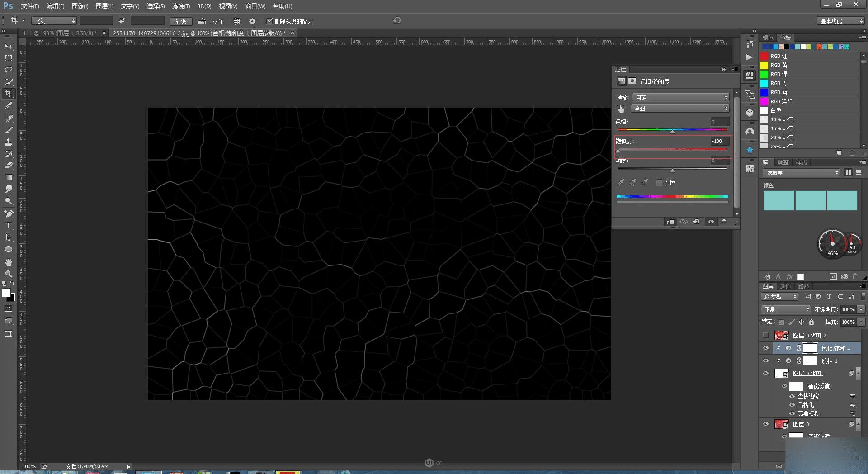Open the 预设 preset dropdown
The image size is (868, 474).
[681, 97]
